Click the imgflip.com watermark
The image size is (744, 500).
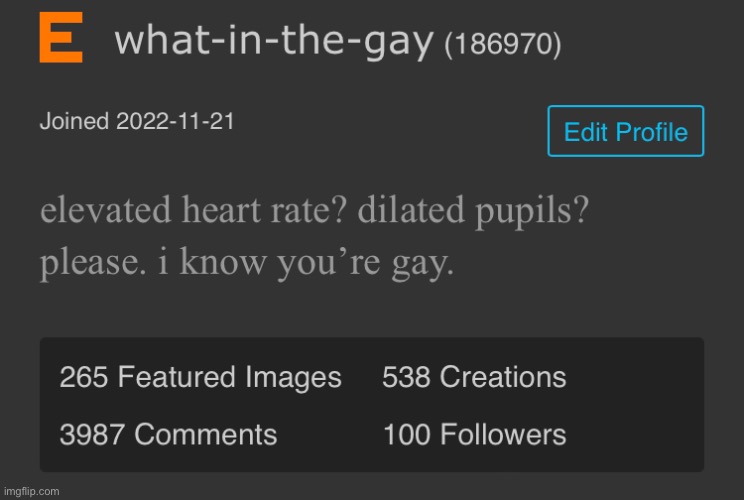coord(32,491)
